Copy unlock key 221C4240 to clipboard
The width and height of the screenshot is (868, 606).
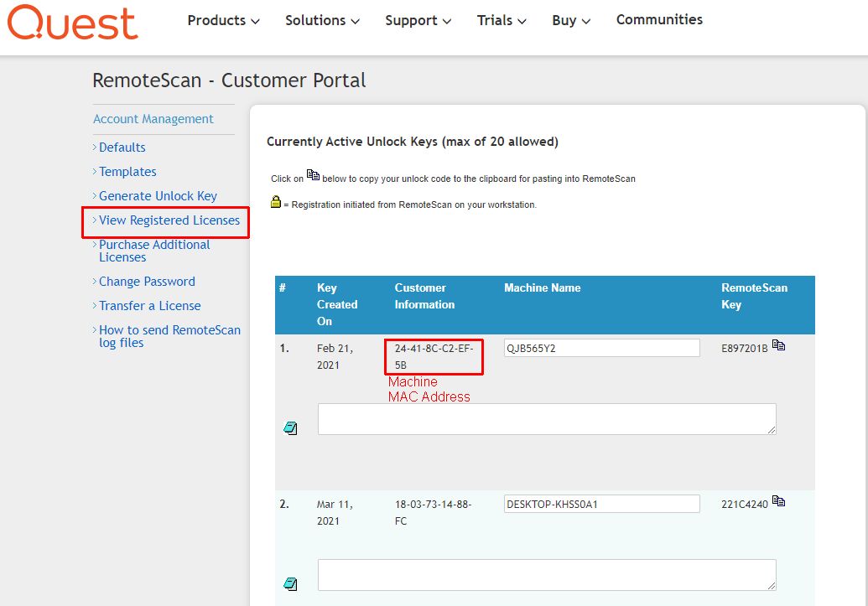point(779,500)
